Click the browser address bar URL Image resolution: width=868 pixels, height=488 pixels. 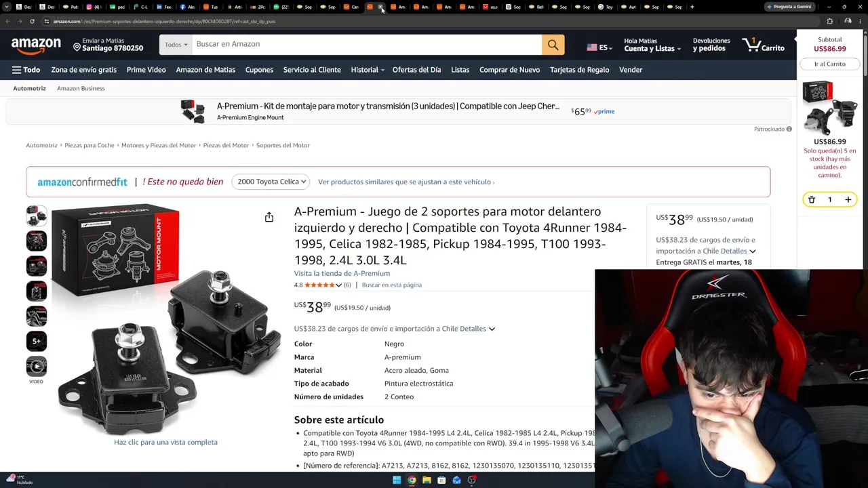pos(164,21)
